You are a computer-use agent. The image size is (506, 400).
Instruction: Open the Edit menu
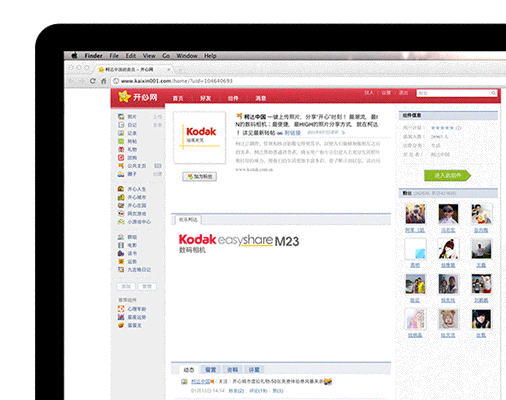click(x=131, y=56)
